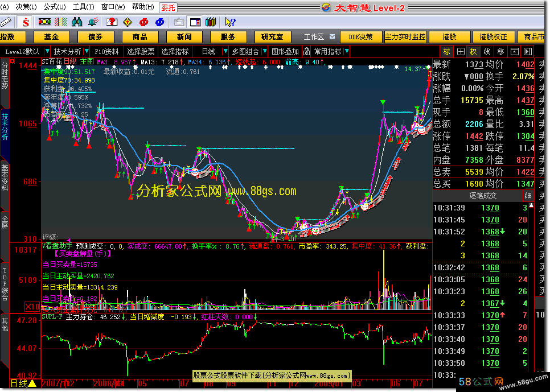
Task: Click the DDE决策 button
Action: pos(360,37)
